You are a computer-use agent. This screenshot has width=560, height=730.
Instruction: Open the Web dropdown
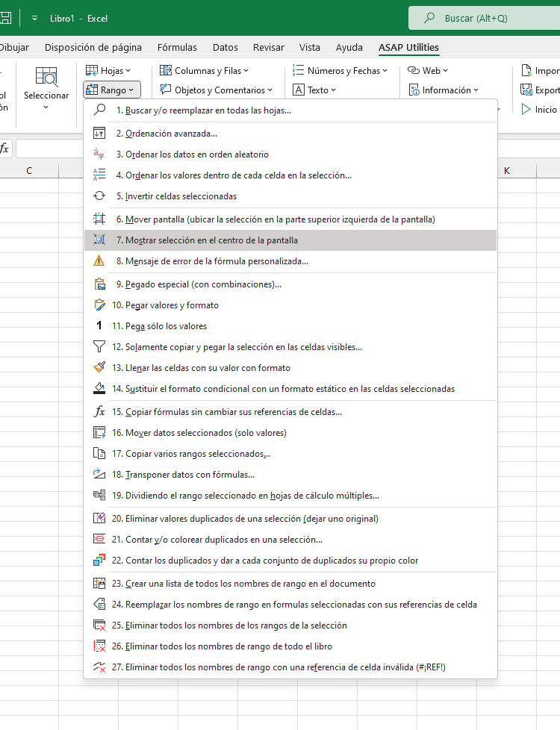click(x=428, y=70)
